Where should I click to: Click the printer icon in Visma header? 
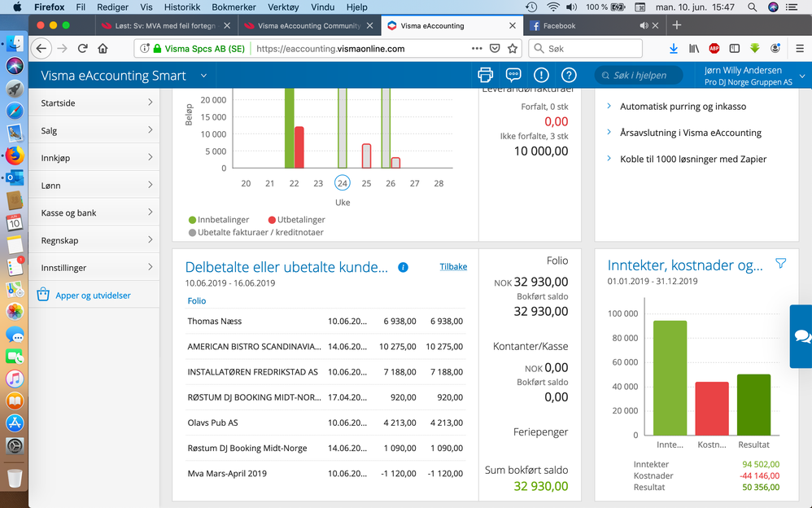[x=485, y=75]
